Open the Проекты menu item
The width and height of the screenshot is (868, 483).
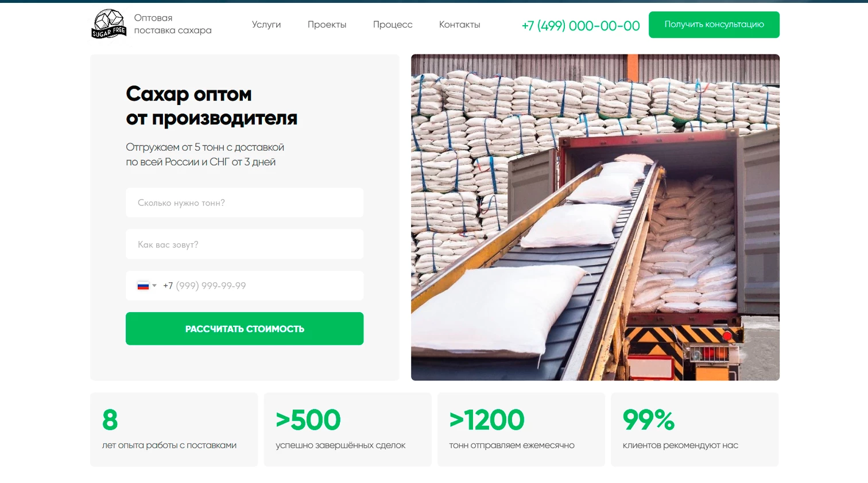327,25
